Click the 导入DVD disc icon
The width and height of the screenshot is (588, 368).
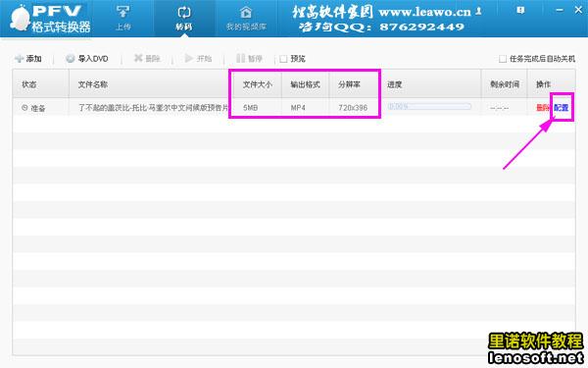[71, 59]
